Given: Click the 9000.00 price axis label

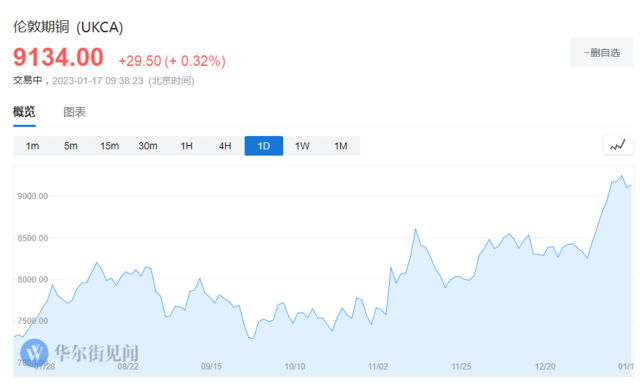Looking at the screenshot, I should click(33, 196).
